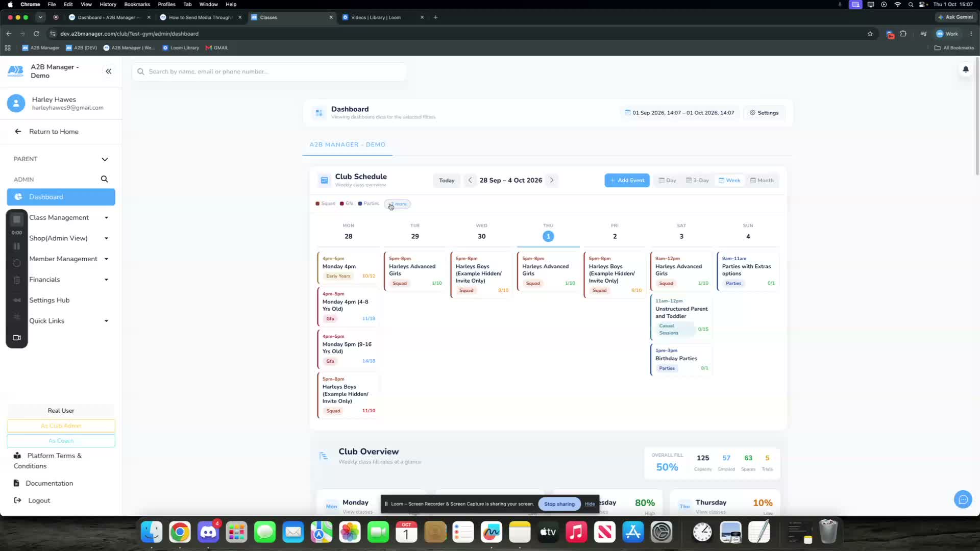Image resolution: width=980 pixels, height=551 pixels.
Task: Open the chat support bubble icon
Action: [x=963, y=499]
